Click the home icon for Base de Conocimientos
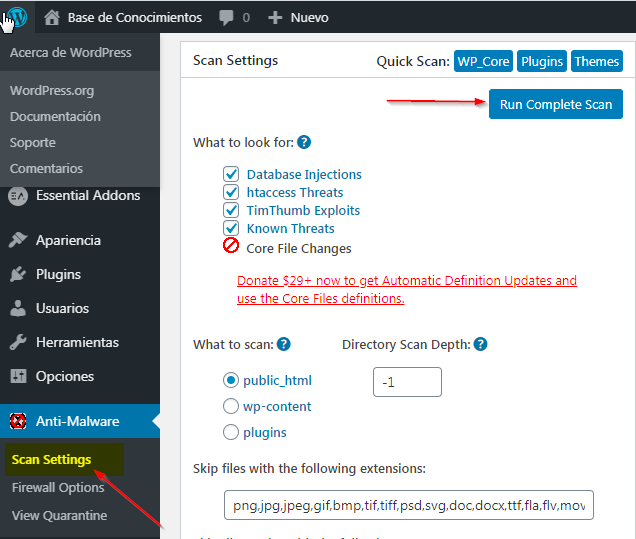Screen dimensions: 636x539 [52, 17]
